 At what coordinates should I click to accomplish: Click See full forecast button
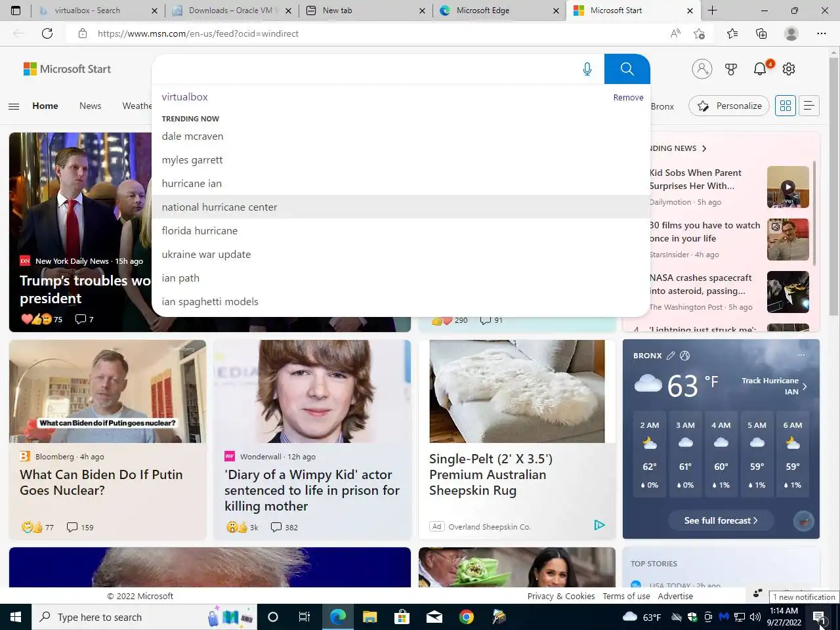click(x=721, y=520)
